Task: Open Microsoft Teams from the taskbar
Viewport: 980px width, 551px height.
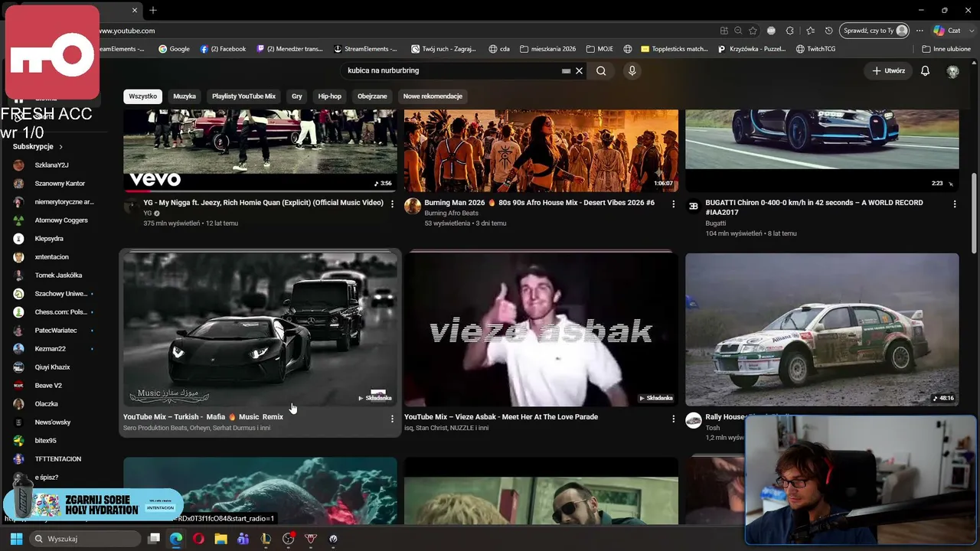Action: pyautogui.click(x=243, y=539)
